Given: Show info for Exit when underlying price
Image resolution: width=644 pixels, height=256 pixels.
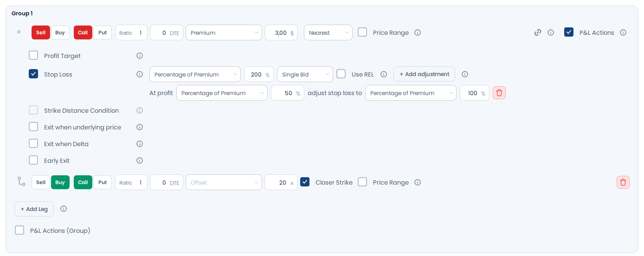Looking at the screenshot, I should point(140,127).
